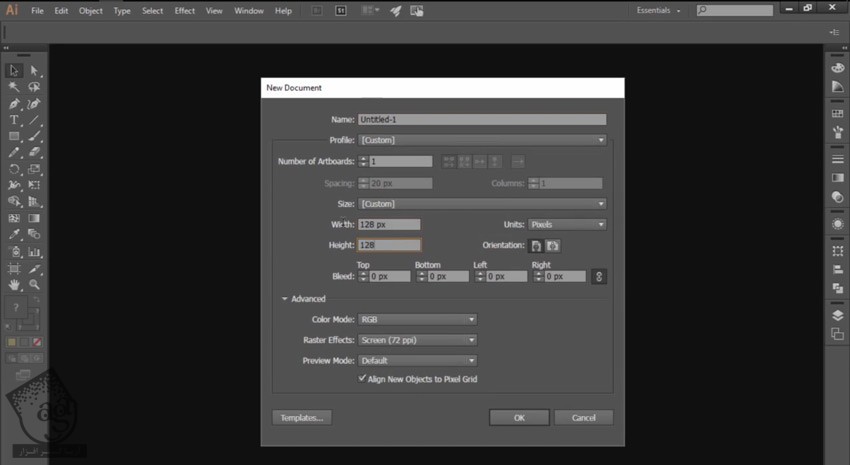The width and height of the screenshot is (850, 465).
Task: Click the Cancel button
Action: pos(584,417)
